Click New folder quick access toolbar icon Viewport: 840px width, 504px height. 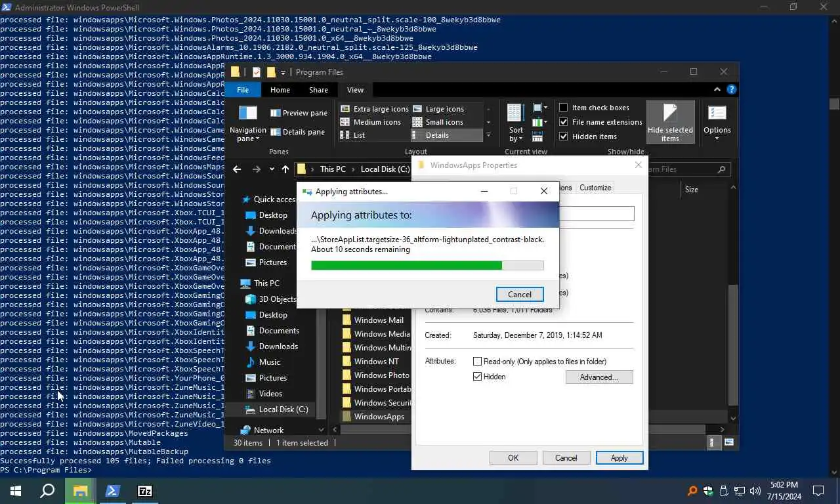coord(270,72)
